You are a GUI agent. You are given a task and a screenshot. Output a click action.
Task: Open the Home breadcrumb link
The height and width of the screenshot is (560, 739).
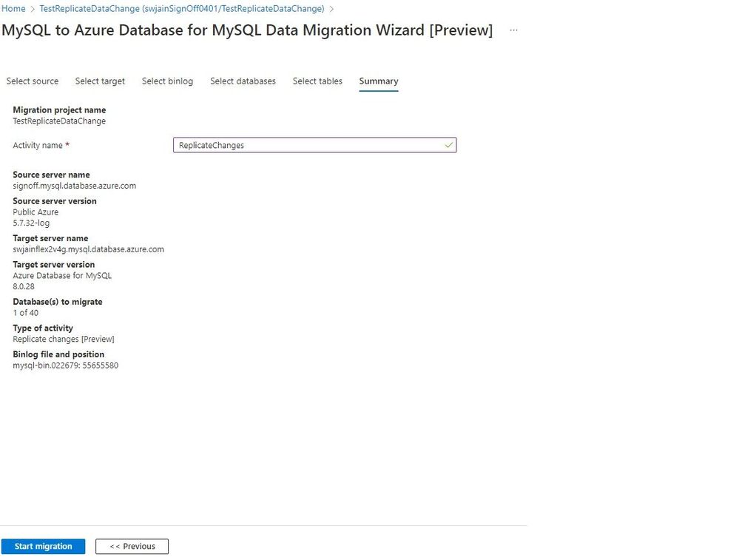tap(13, 8)
